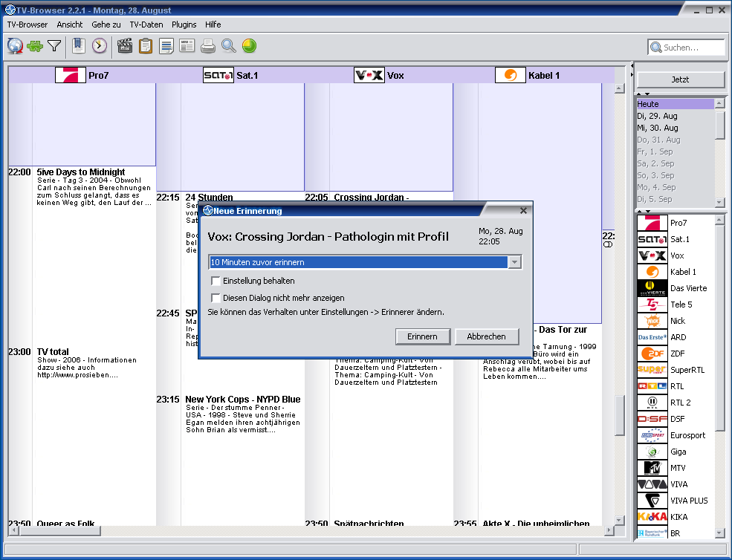Screen dimensions: 732x560
Task: Select Das Vierte in channel list
Action: pos(676,288)
